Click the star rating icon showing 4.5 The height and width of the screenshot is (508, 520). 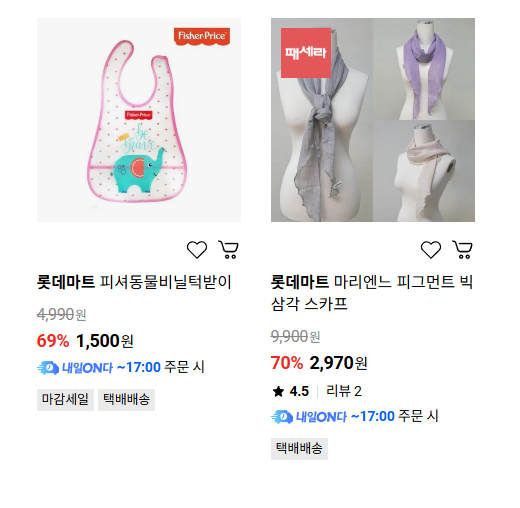click(278, 391)
